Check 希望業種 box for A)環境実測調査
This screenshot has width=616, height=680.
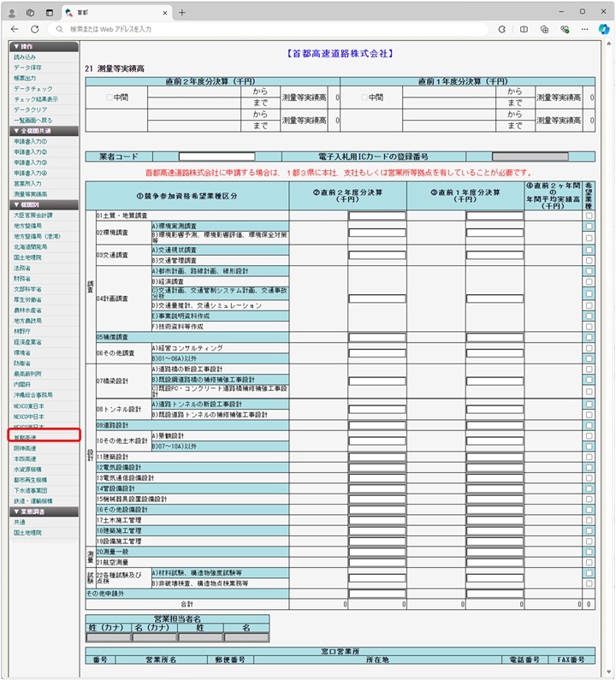589,227
